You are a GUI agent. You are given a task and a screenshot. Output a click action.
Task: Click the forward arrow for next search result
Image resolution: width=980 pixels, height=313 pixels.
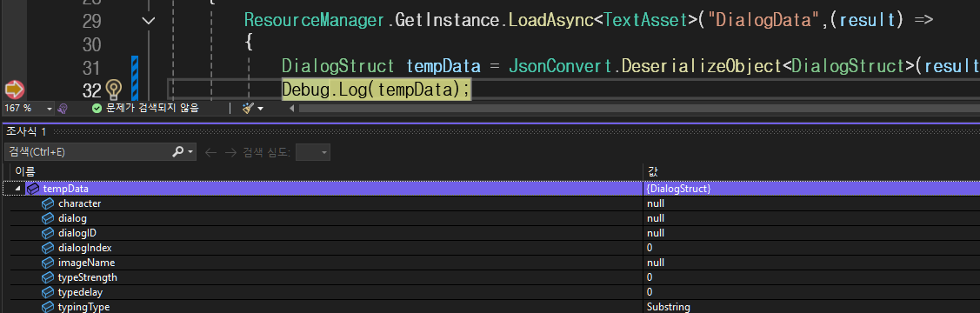coord(230,152)
